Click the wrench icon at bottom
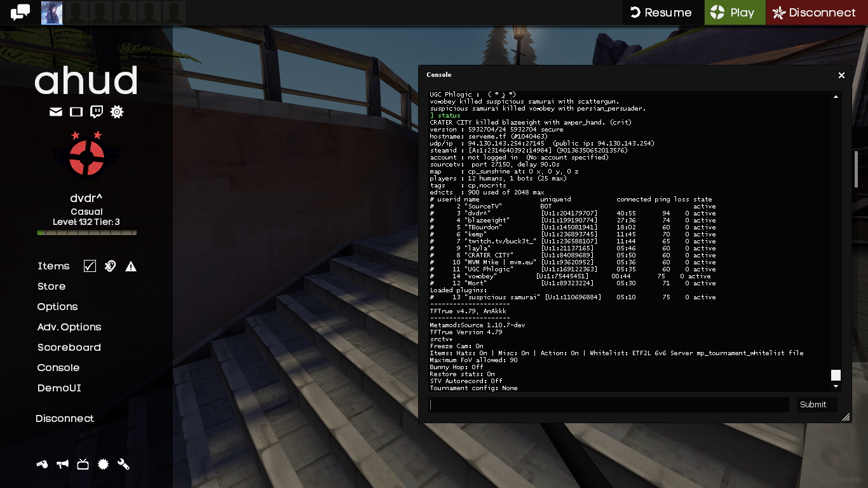Image resolution: width=868 pixels, height=488 pixels. [x=123, y=464]
